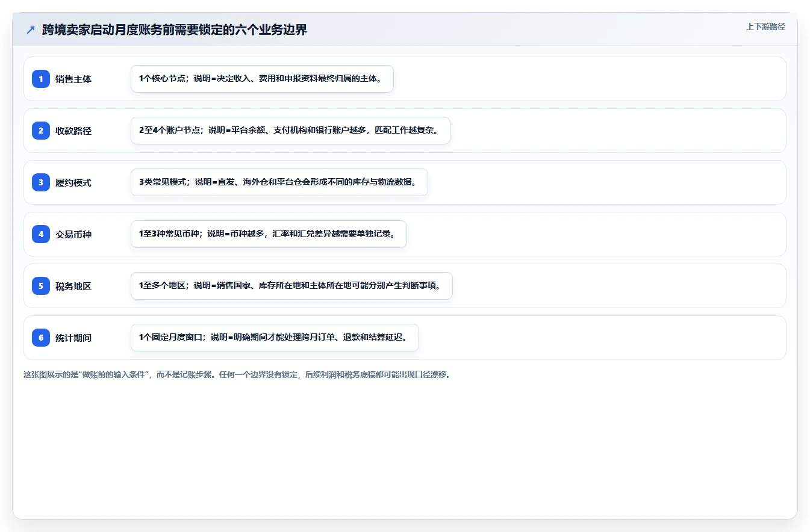Open the 3类常见模式 description box
The height and width of the screenshot is (532, 810).
point(279,182)
